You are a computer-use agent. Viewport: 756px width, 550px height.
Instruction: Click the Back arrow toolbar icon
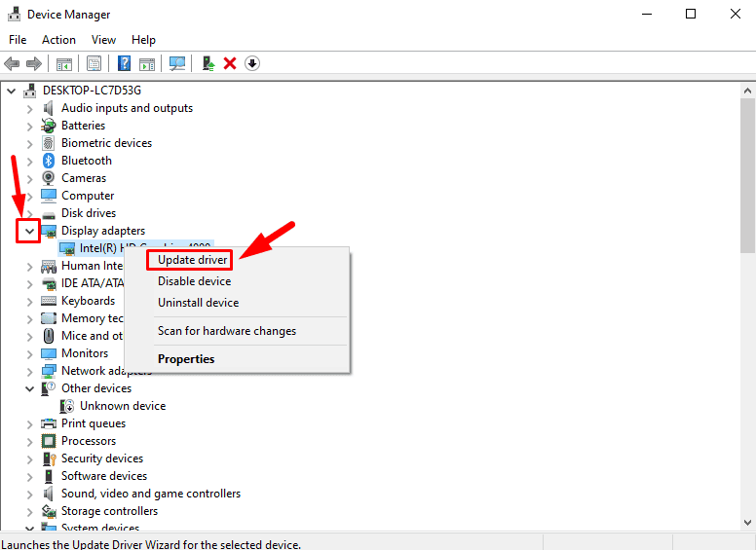(12, 63)
